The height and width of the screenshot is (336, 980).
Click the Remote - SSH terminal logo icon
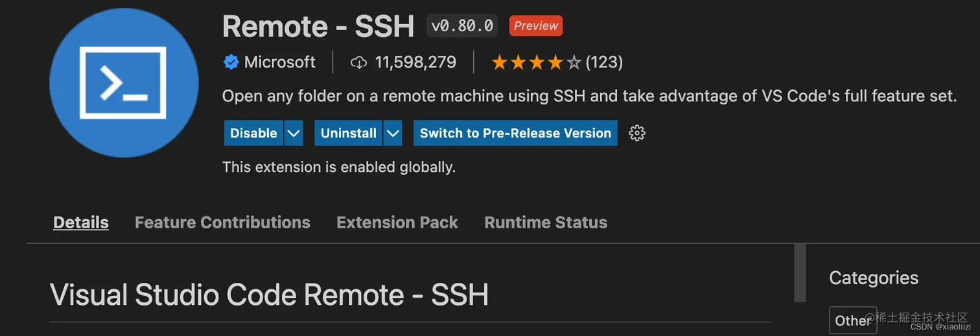coord(124,82)
